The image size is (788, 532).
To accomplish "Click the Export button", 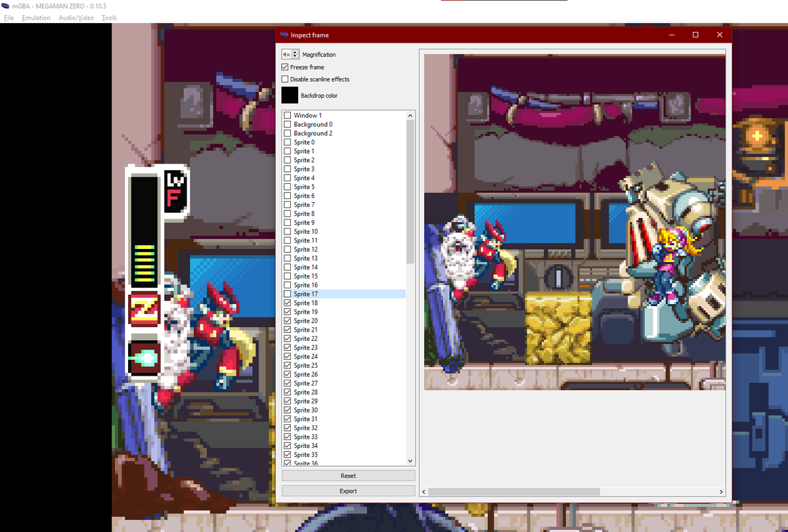I will [x=348, y=491].
